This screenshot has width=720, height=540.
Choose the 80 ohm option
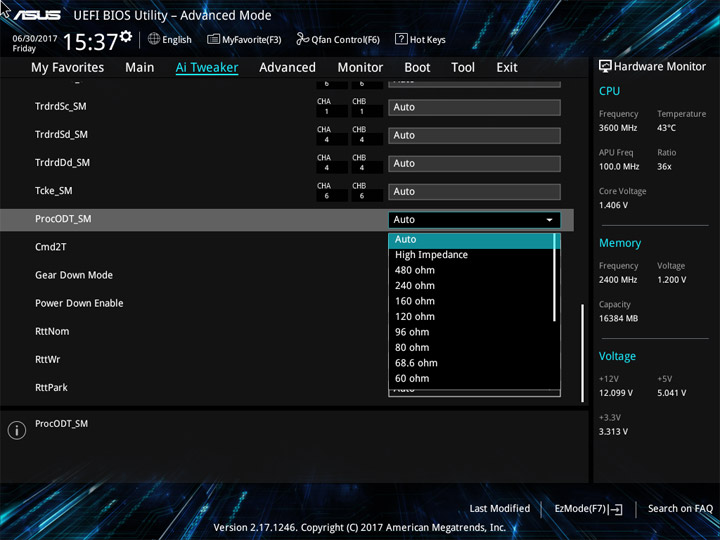click(471, 348)
